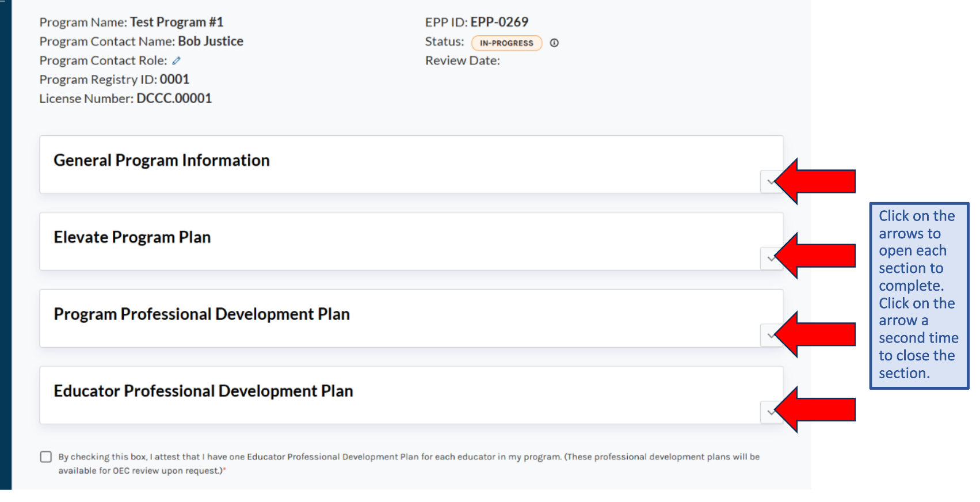The height and width of the screenshot is (502, 980).
Task: Click the program name Test Program #1
Action: 177,22
